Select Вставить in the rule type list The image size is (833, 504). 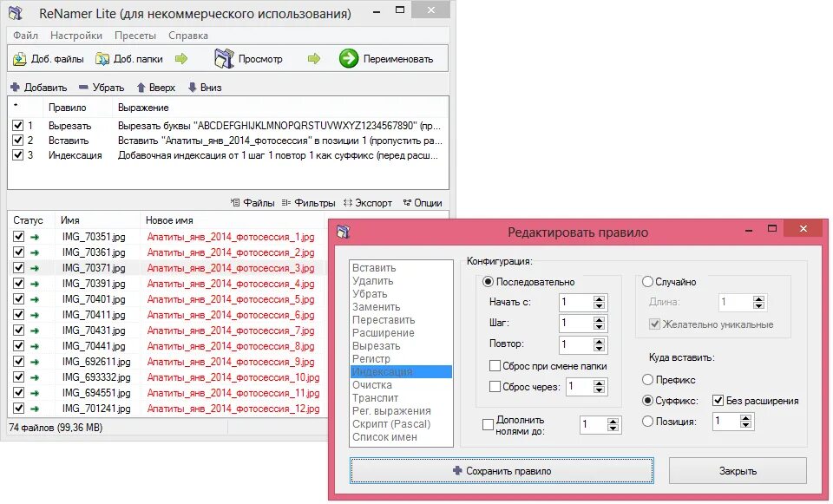[x=401, y=268]
